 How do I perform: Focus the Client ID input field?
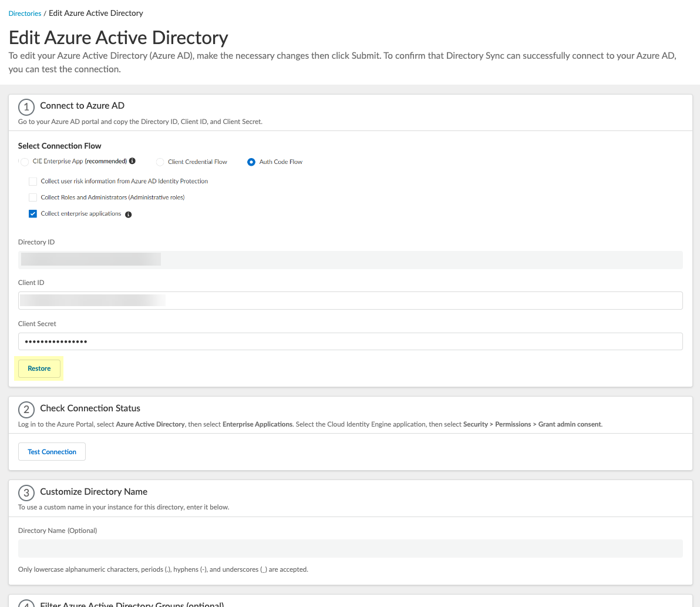click(350, 300)
